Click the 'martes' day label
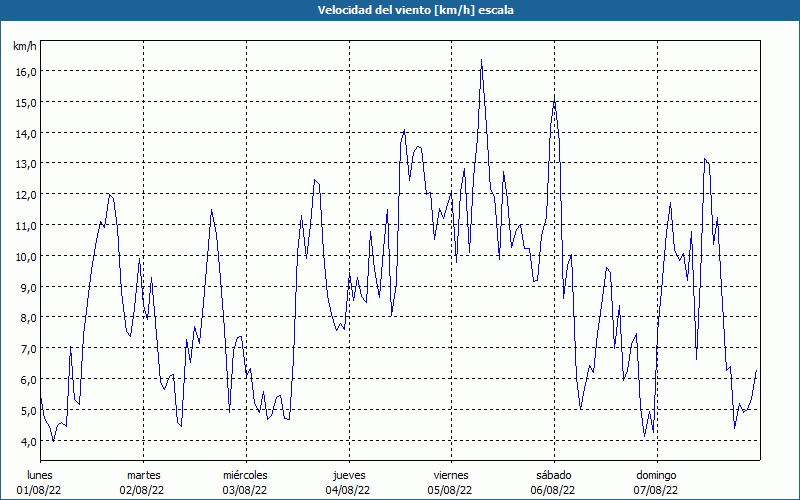This screenshot has height=500, width=800. [144, 475]
